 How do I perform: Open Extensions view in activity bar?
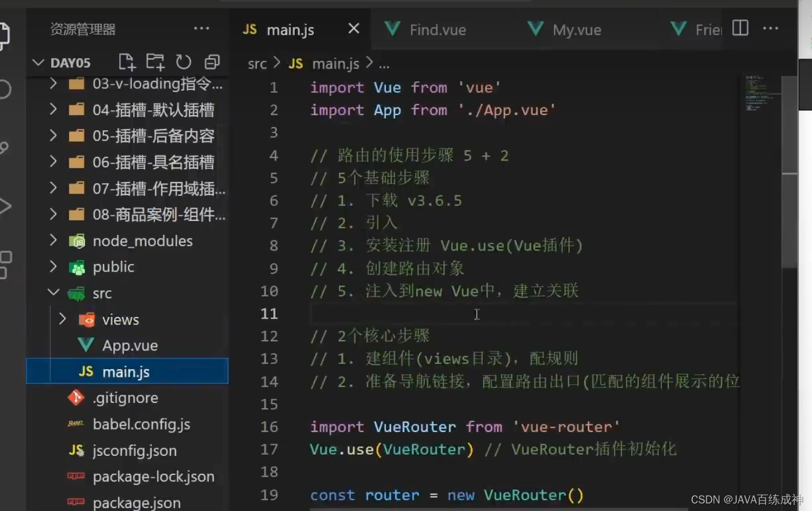click(x=5, y=265)
